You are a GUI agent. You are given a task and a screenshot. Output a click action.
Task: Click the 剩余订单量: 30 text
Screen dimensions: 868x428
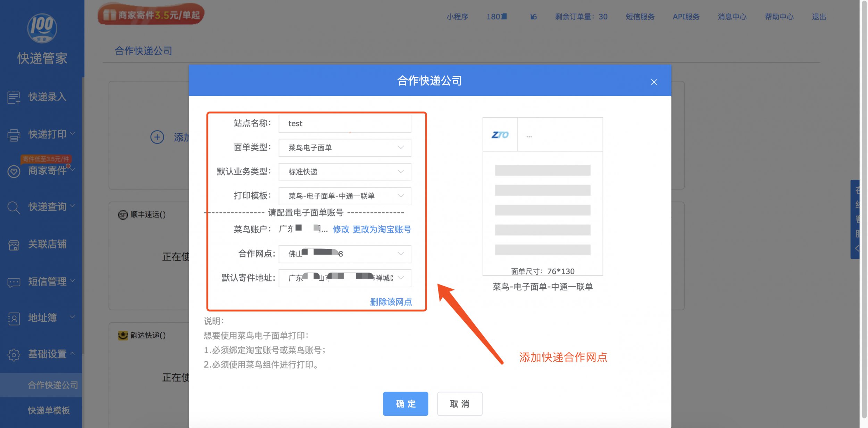click(x=581, y=17)
